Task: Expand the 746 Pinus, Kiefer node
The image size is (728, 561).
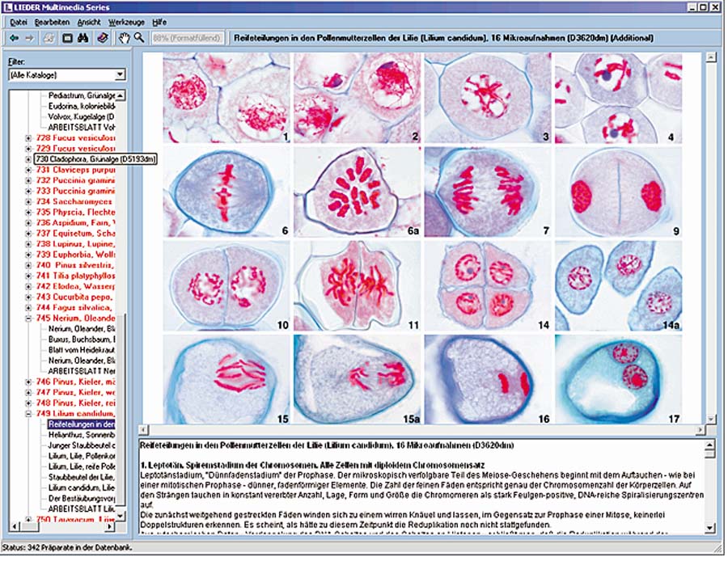Action: click(x=29, y=381)
